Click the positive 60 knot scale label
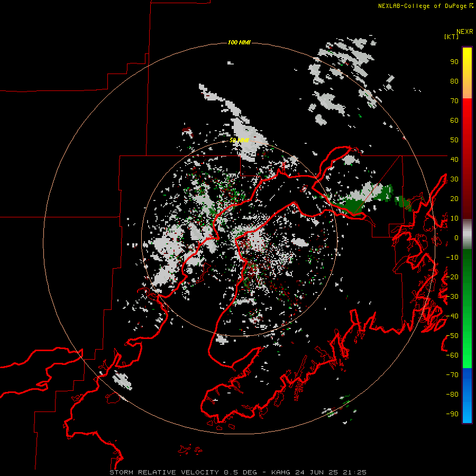The image size is (476, 476). click(454, 121)
